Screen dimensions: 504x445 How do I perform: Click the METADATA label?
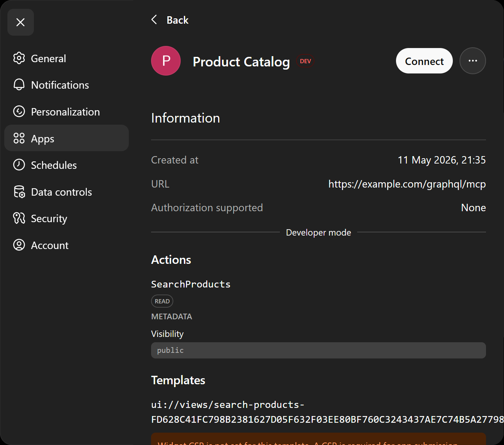pos(172,316)
